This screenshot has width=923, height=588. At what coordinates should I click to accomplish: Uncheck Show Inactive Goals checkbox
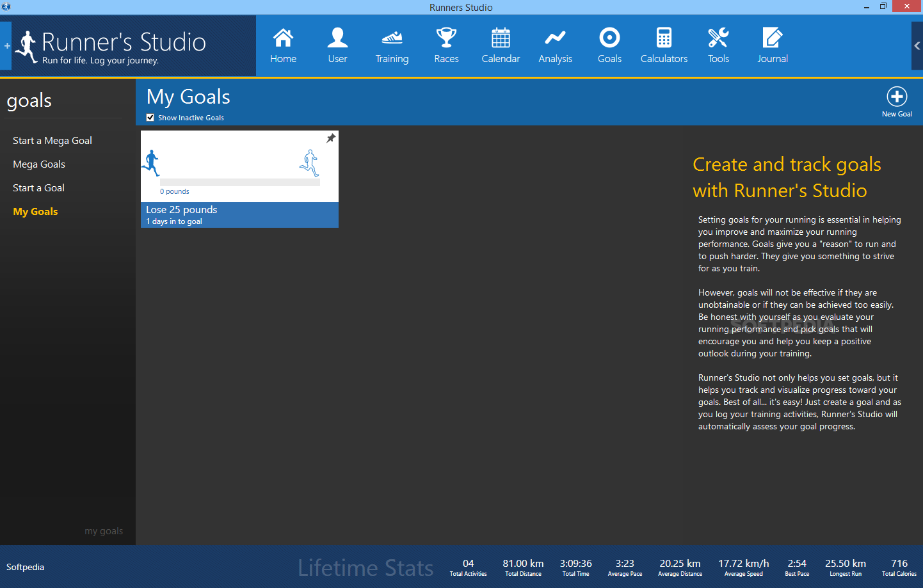[150, 118]
